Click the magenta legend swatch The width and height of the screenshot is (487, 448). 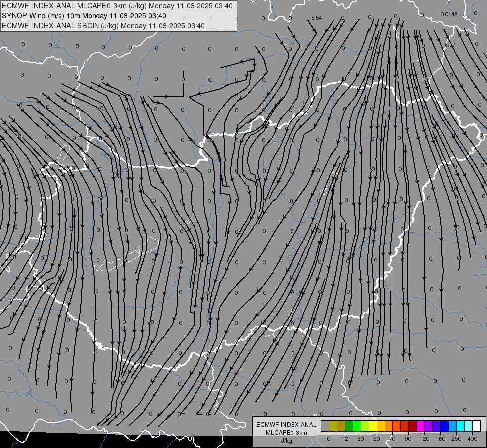point(420,426)
